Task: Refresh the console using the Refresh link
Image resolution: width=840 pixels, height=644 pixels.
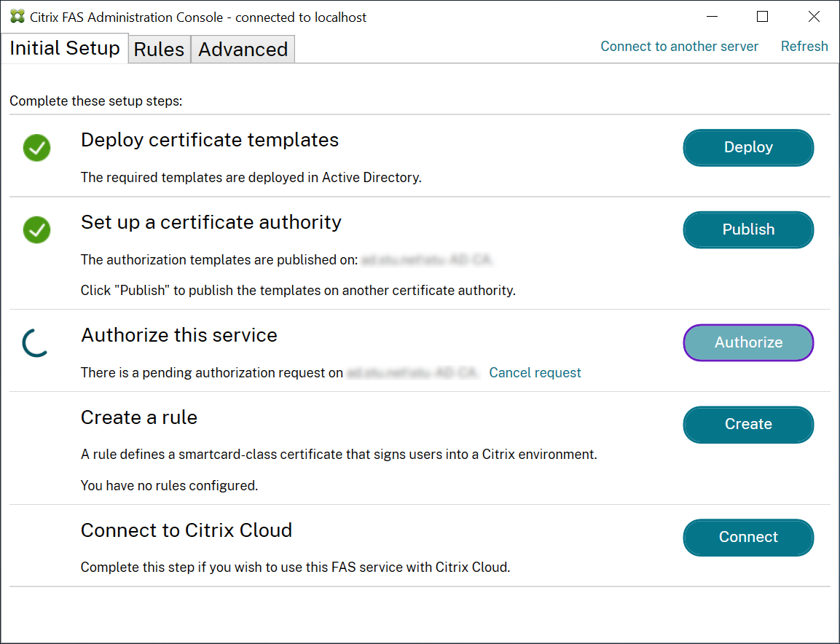Action: point(804,47)
